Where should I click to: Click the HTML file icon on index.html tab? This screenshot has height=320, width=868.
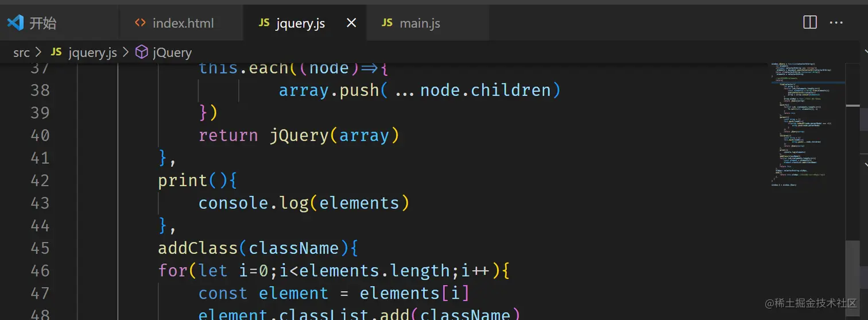pos(140,23)
